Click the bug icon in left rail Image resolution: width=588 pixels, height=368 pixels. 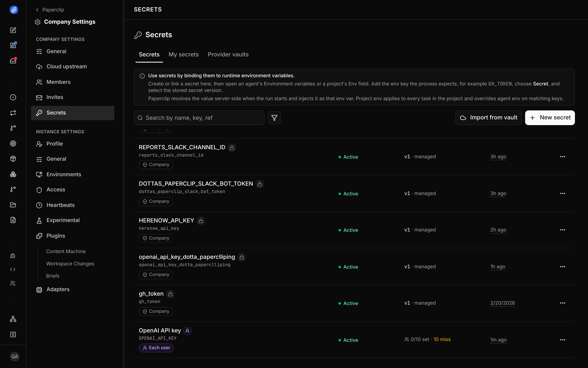coord(13,256)
